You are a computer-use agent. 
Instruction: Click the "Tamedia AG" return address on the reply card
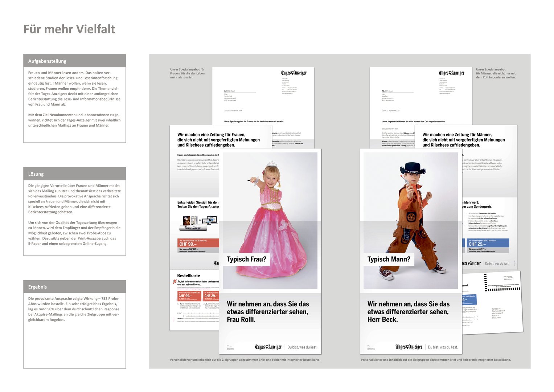(498, 313)
